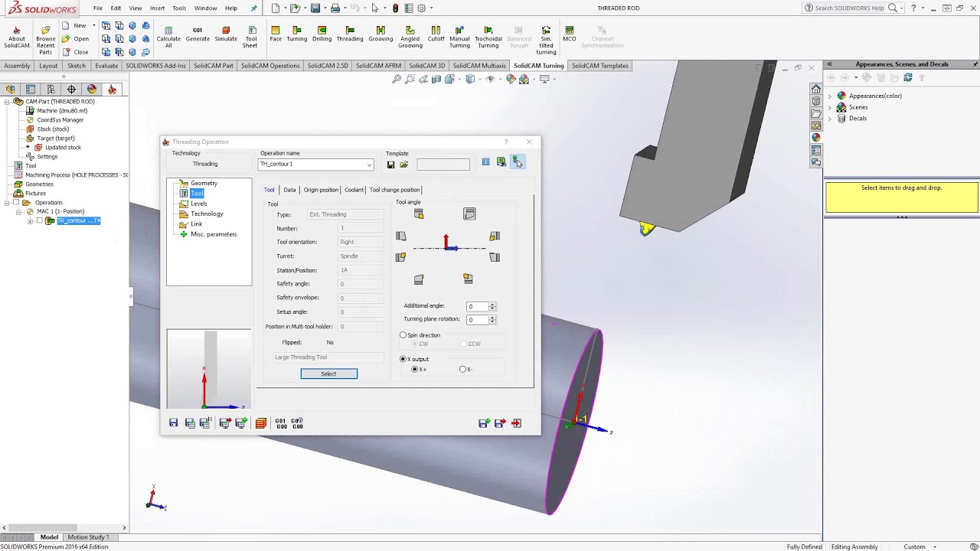This screenshot has width=980, height=551.
Task: Click the MCO toolbar icon
Action: click(x=570, y=34)
